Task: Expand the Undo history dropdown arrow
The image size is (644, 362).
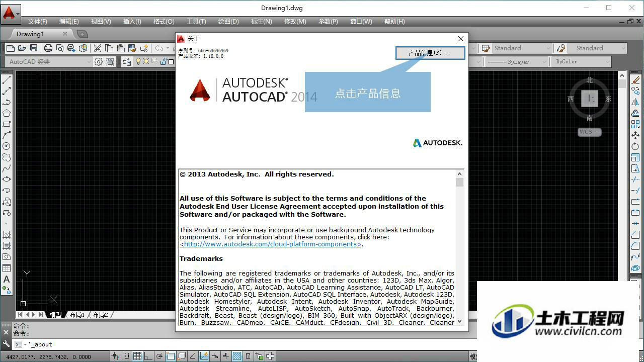Action: 168,48
